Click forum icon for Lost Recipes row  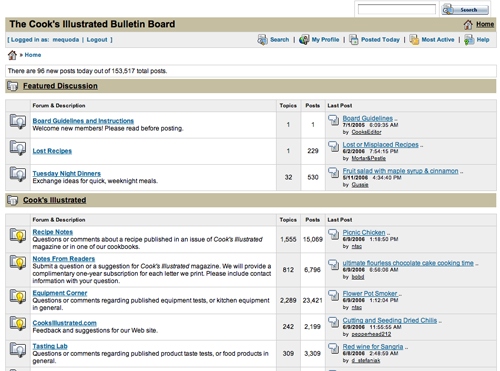[18, 148]
